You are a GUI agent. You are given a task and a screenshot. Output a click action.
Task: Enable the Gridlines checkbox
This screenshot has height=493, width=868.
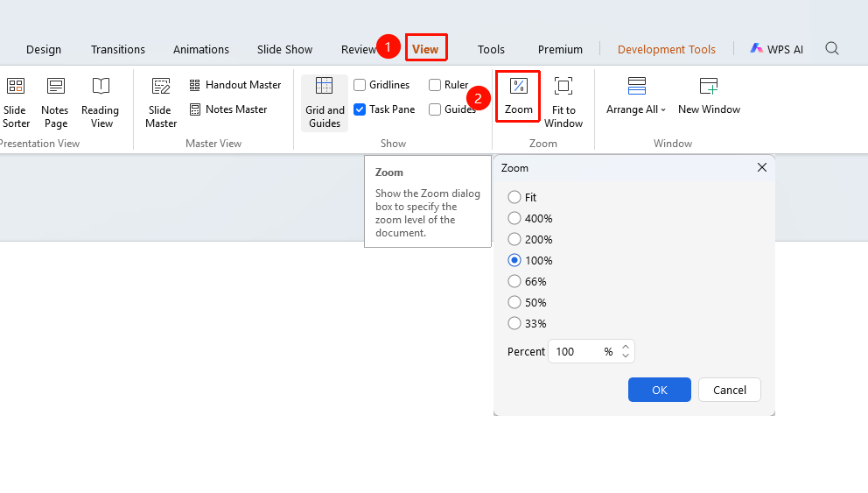coord(360,85)
